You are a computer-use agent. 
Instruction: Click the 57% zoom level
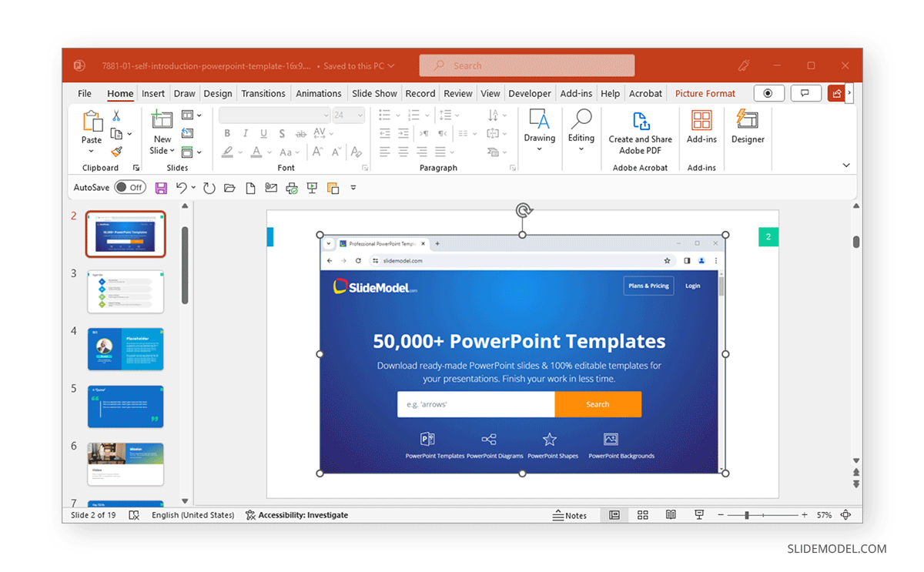(x=824, y=515)
